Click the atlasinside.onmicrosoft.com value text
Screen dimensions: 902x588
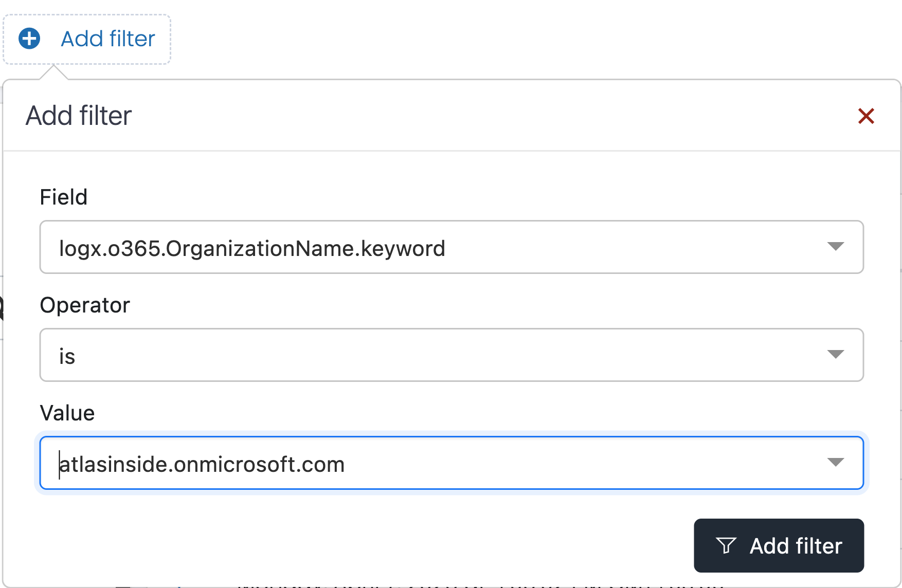[x=202, y=465]
